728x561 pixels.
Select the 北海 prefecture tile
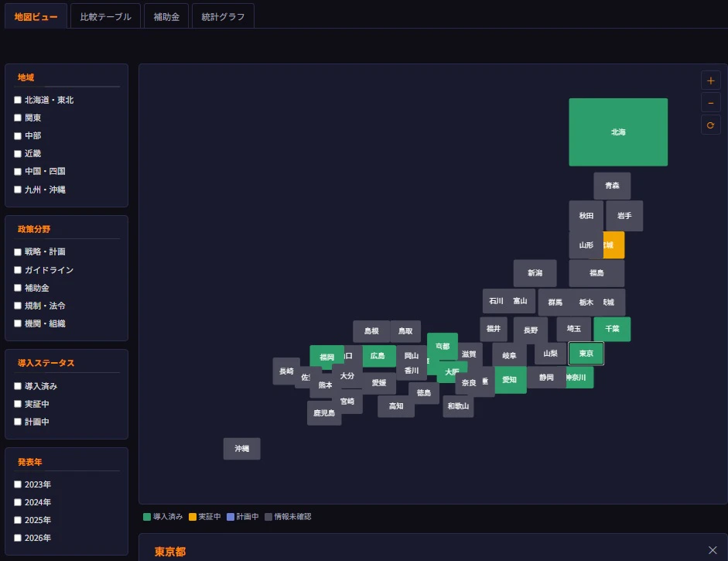tap(618, 132)
